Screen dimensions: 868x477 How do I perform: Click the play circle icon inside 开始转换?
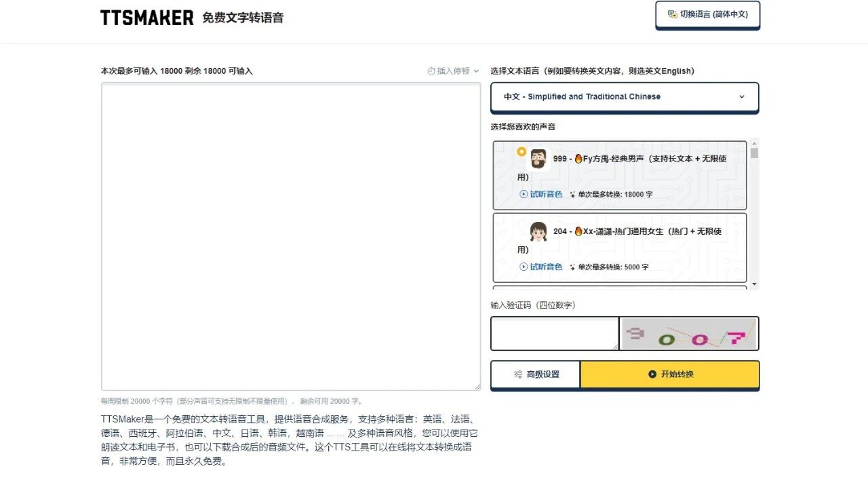652,374
